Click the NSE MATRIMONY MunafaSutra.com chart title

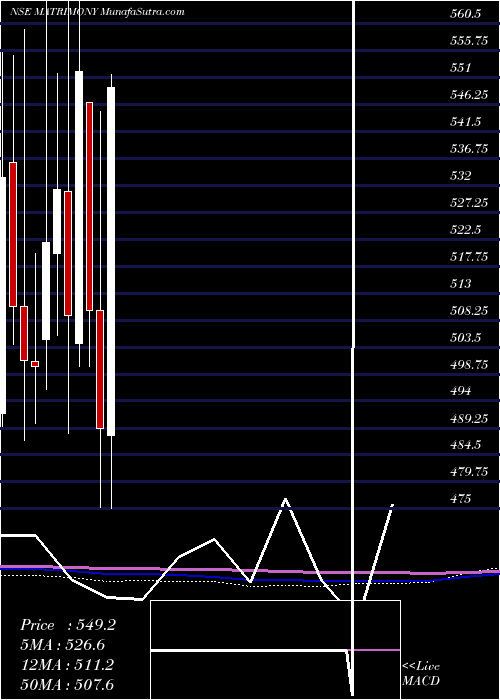point(97,12)
